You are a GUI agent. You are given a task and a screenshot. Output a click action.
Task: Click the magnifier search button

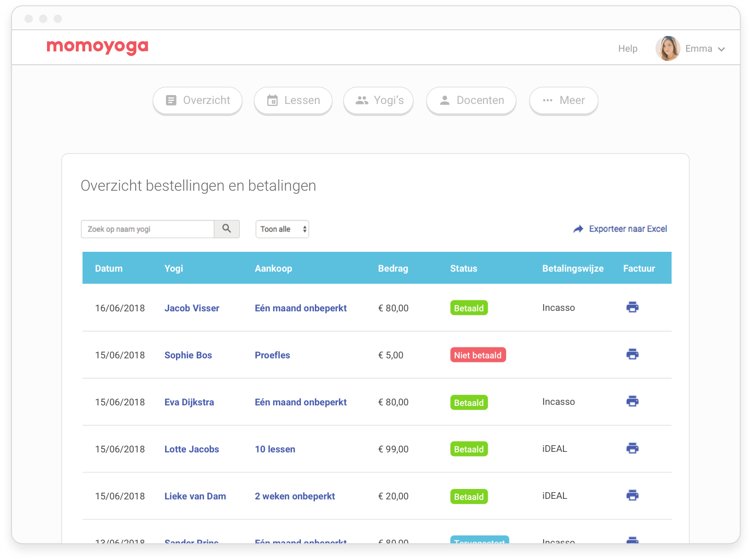coord(227,229)
